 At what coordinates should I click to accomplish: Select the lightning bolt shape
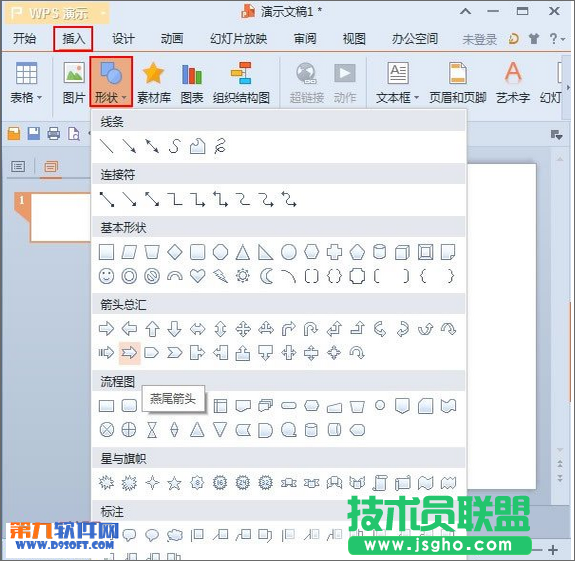point(220,276)
